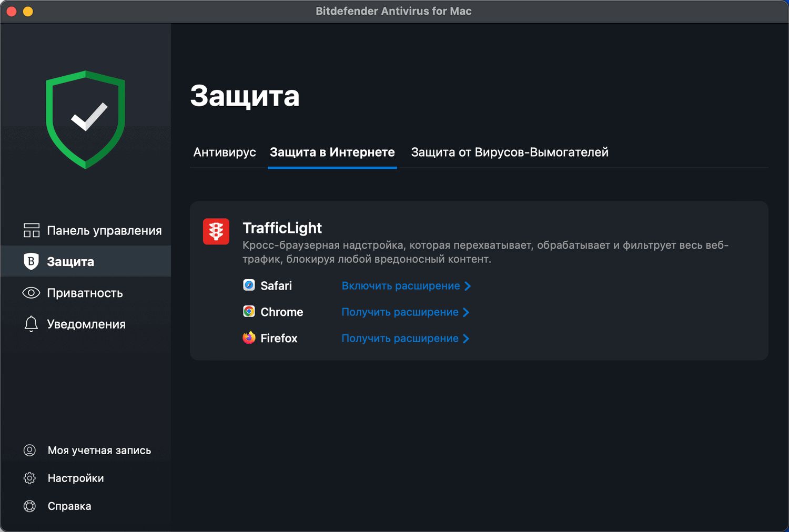
Task: Click the chevron arrow in the Safari row
Action: 467,286
